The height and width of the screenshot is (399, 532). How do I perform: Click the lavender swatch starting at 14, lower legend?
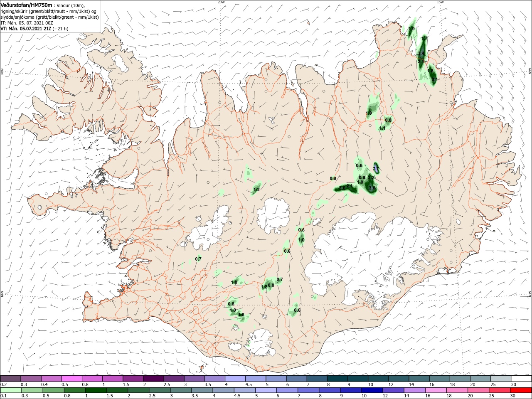click(x=414, y=390)
